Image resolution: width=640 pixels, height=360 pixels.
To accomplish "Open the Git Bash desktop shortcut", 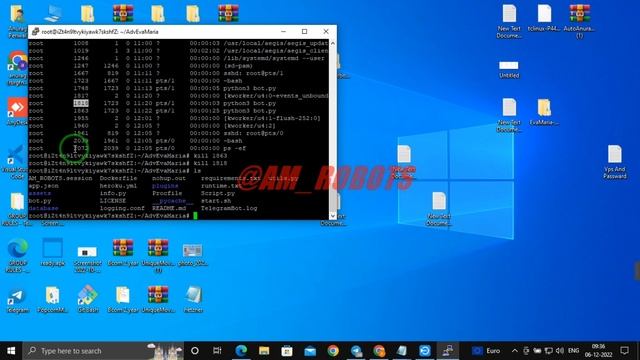I will [x=88, y=299].
